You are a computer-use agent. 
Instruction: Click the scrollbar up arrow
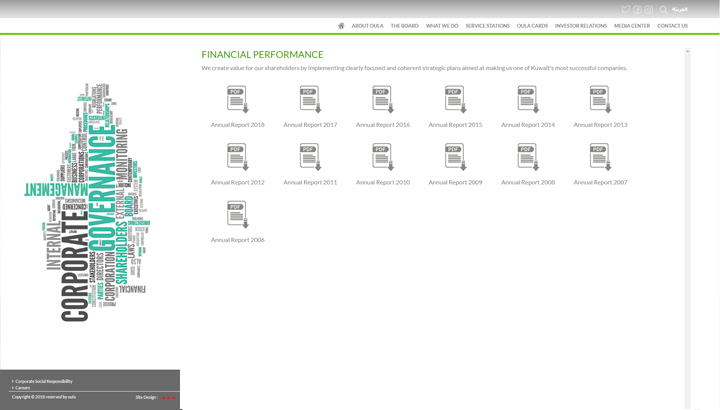coord(687,51)
